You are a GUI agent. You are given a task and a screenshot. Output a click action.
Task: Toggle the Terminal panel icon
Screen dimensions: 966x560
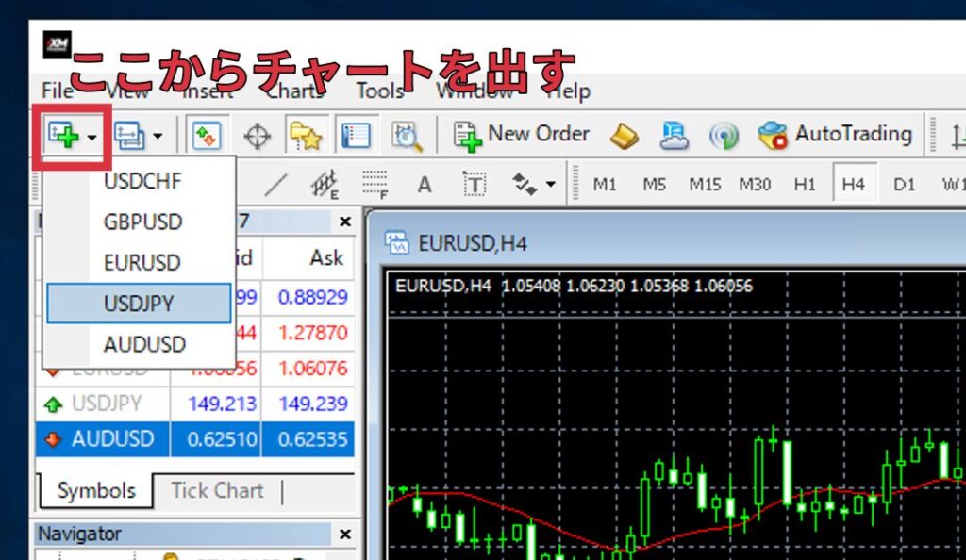[x=356, y=135]
